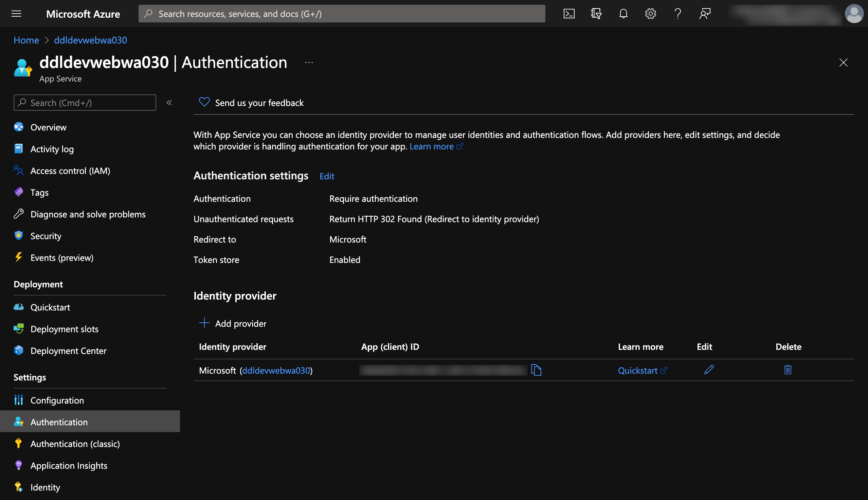This screenshot has width=868, height=500.
Task: Open the portal settings gear
Action: (650, 14)
